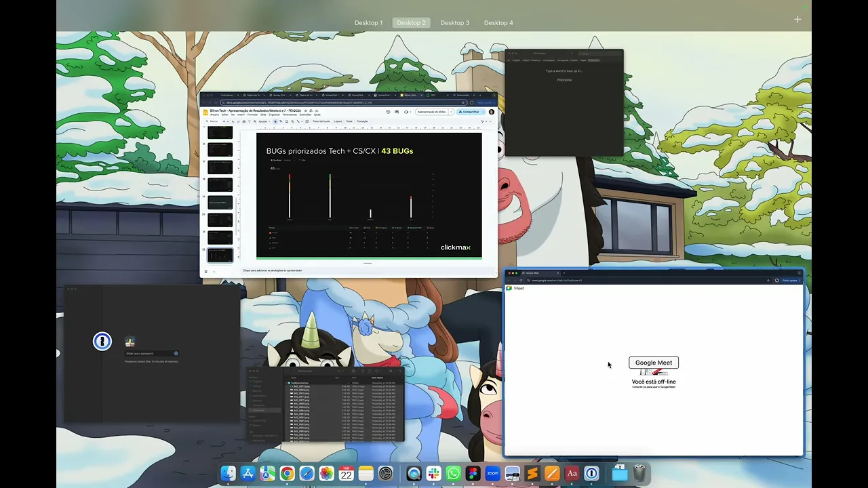Select Desktop 2 space

(x=412, y=23)
